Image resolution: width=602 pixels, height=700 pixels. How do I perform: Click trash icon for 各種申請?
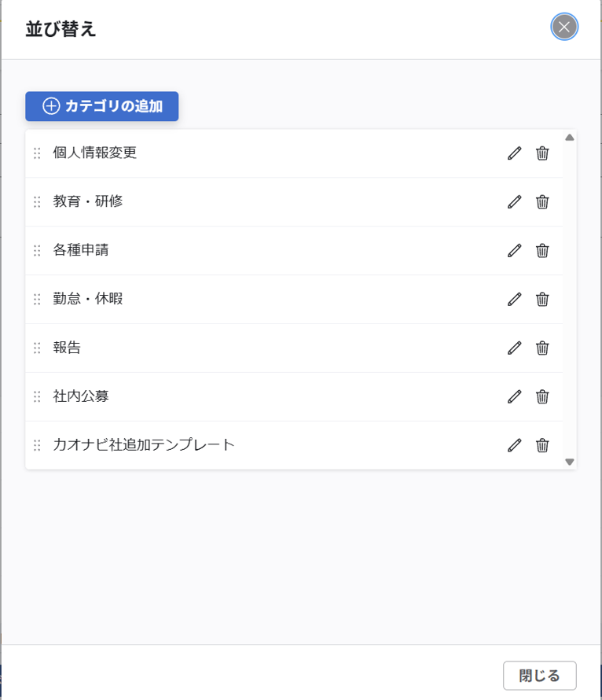(x=542, y=250)
